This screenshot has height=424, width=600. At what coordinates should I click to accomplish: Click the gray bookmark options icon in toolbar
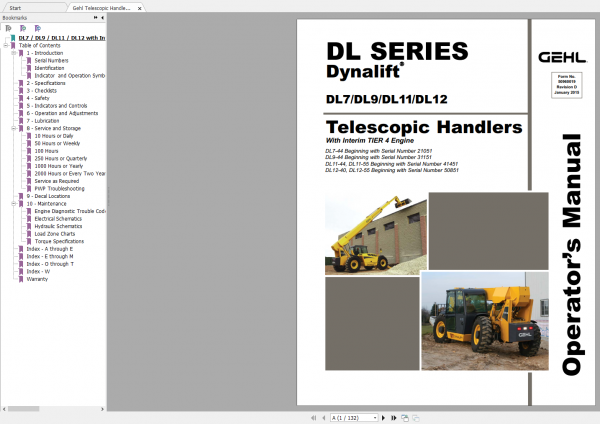click(8, 28)
